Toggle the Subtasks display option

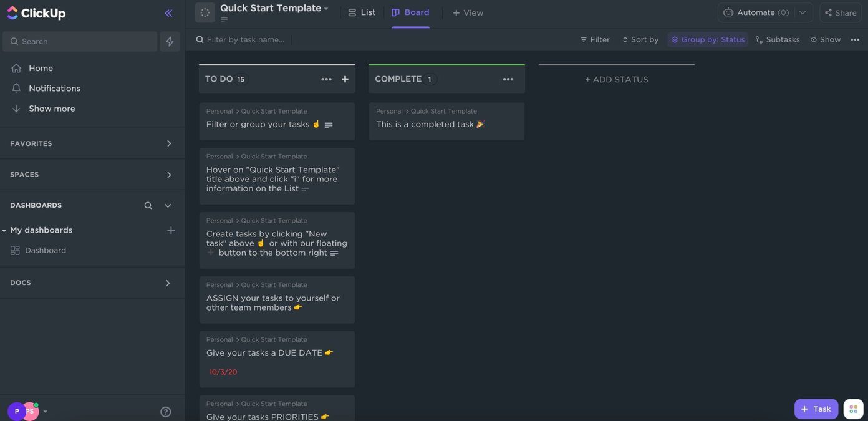tap(778, 39)
